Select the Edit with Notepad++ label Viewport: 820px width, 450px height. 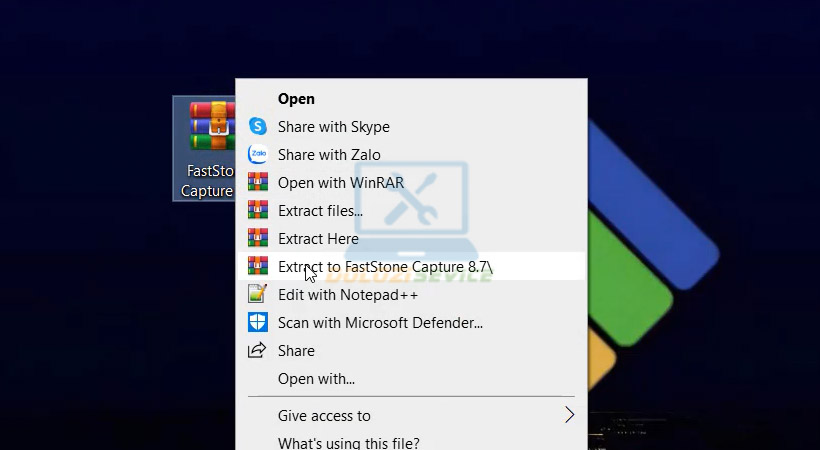click(347, 295)
